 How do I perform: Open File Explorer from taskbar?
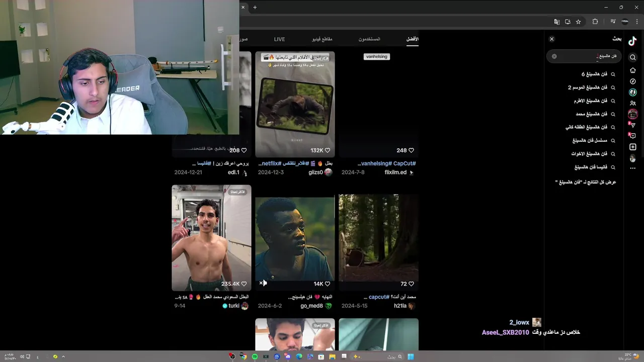click(x=332, y=356)
